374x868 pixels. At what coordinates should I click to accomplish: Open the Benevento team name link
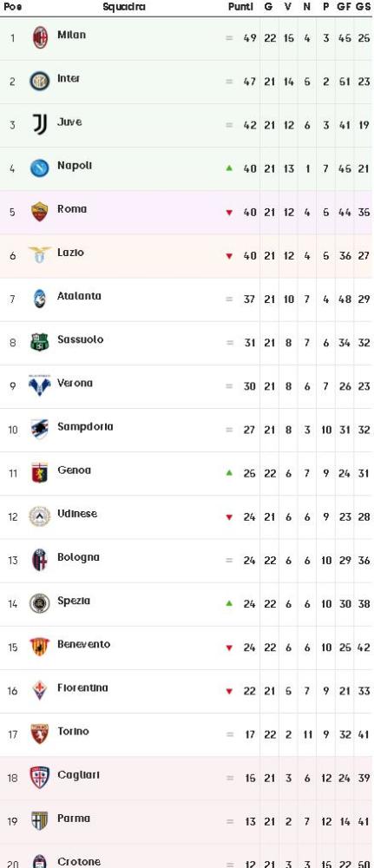(83, 644)
